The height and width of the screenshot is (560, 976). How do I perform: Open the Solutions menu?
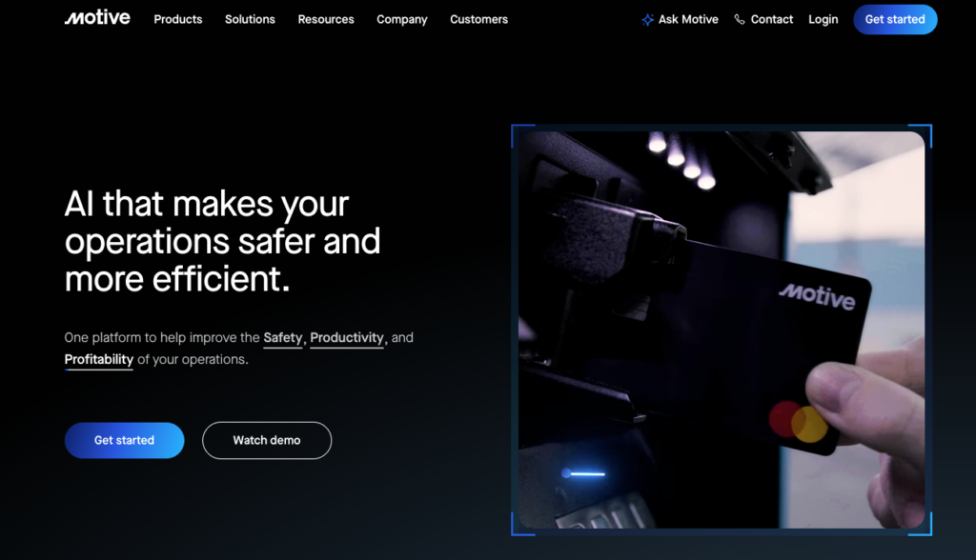250,19
